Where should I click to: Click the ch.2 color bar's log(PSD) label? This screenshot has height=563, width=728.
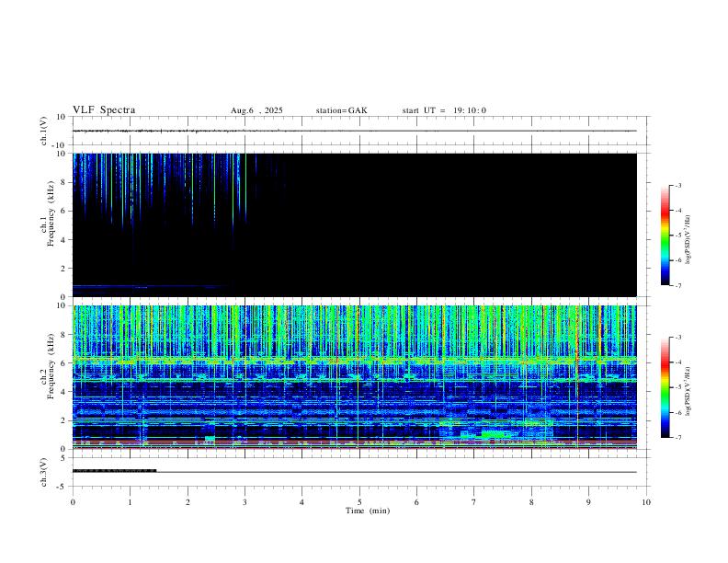(x=688, y=391)
